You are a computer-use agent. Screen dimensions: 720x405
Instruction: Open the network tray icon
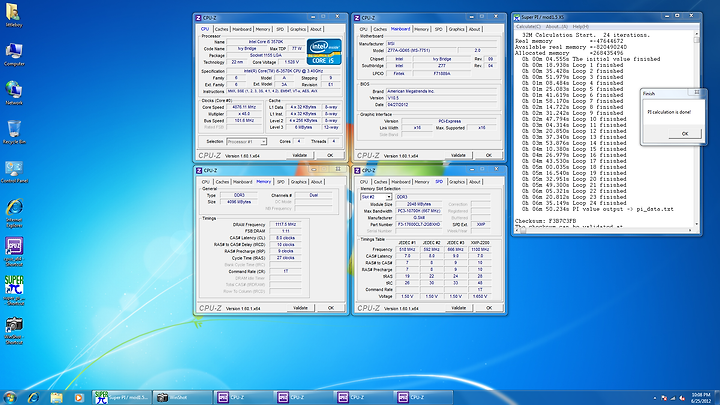tap(673, 398)
